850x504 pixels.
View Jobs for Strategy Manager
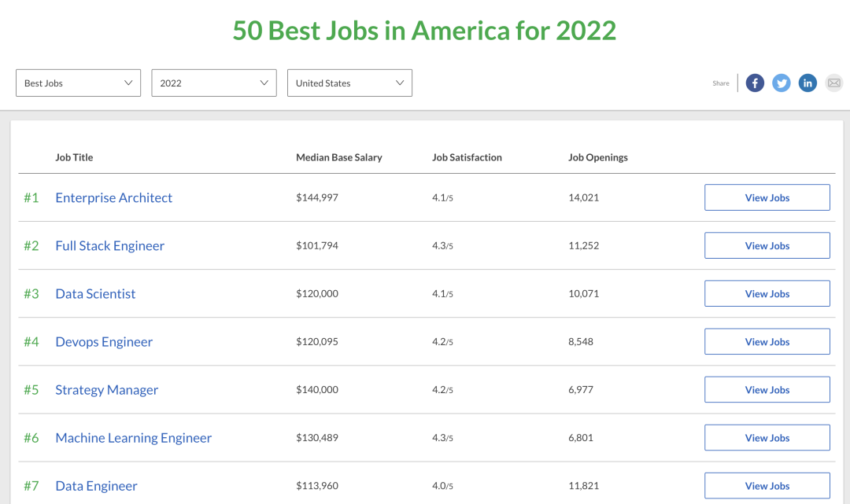pos(767,390)
